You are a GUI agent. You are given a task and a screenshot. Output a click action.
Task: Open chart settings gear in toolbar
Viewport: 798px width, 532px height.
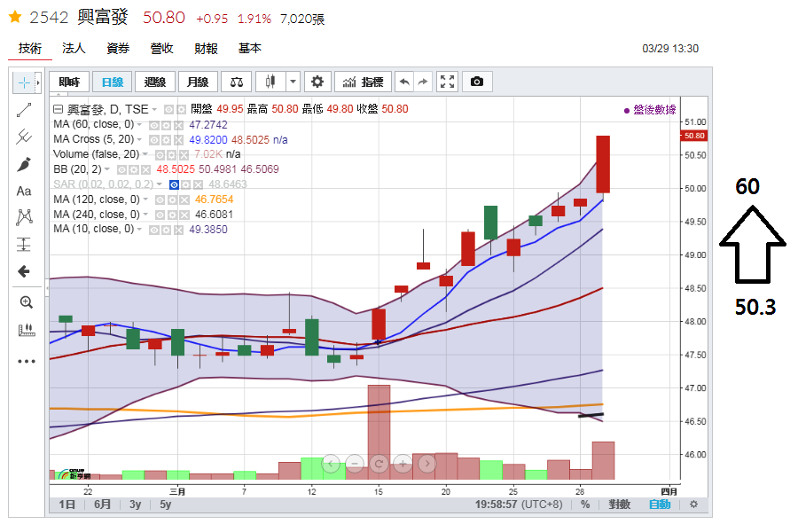317,82
